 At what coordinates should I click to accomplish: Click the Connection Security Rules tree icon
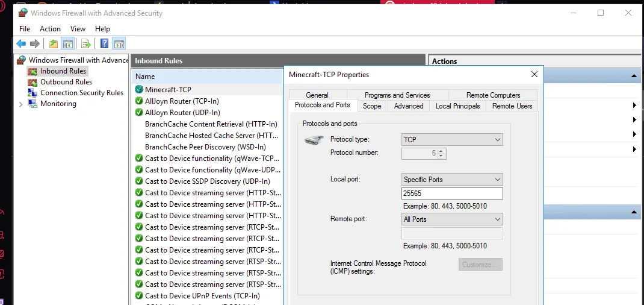(33, 92)
